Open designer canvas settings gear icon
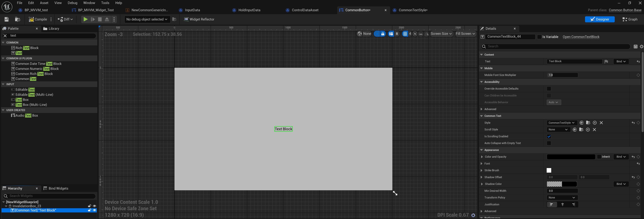 tap(473, 215)
